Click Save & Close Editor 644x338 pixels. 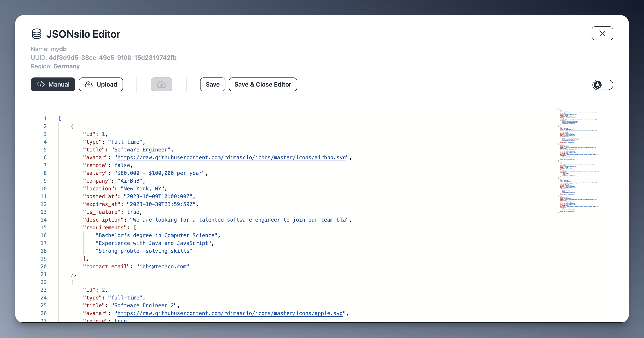click(263, 84)
